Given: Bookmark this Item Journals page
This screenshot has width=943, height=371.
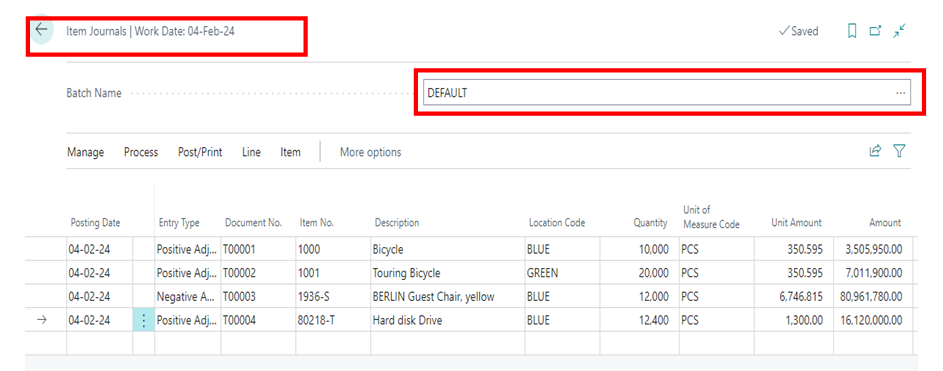Looking at the screenshot, I should coord(852,31).
